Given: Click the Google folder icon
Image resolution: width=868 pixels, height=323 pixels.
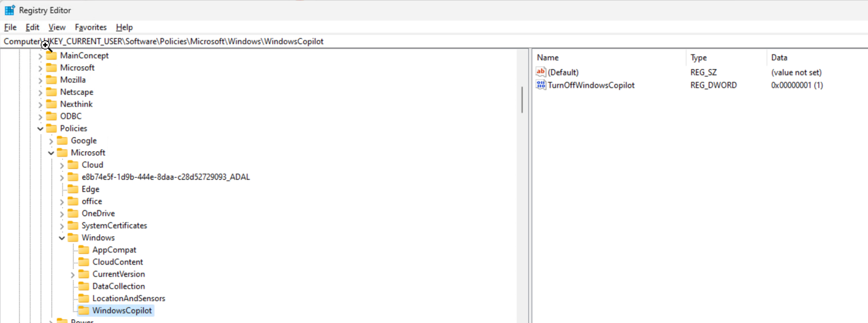Looking at the screenshot, I should 62,140.
